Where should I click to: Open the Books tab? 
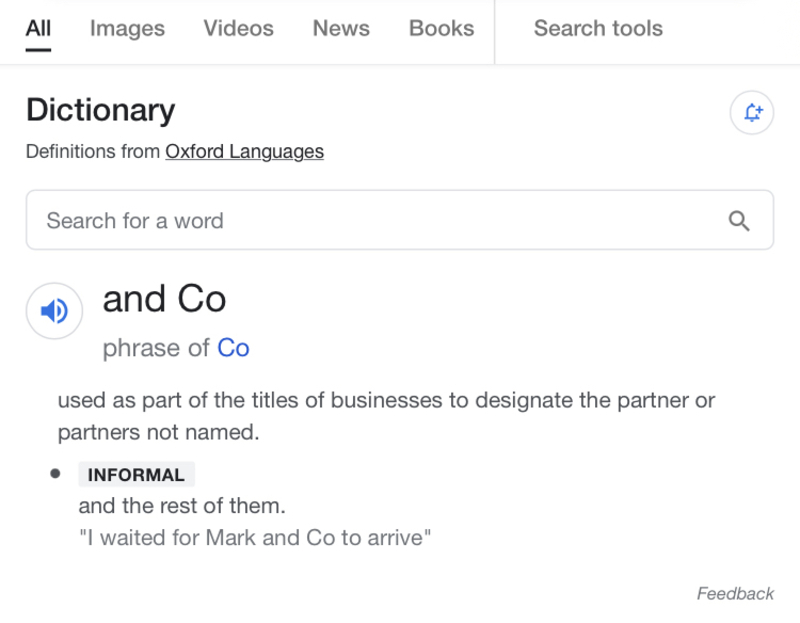pos(441,29)
